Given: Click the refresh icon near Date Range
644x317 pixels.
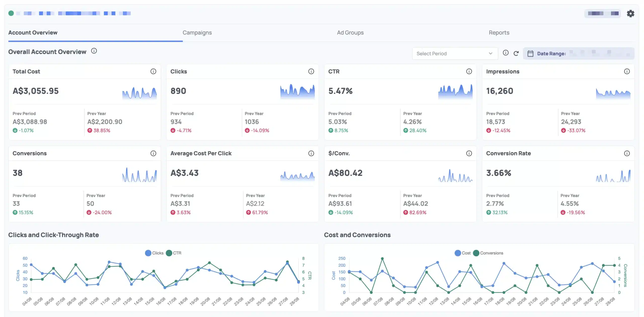Looking at the screenshot, I should (516, 53).
